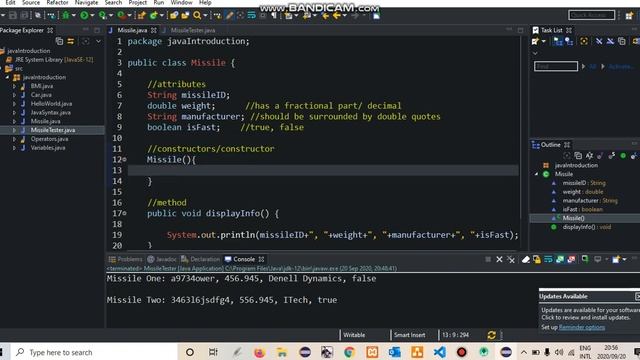Click the Save All toolbar icon

(24, 16)
